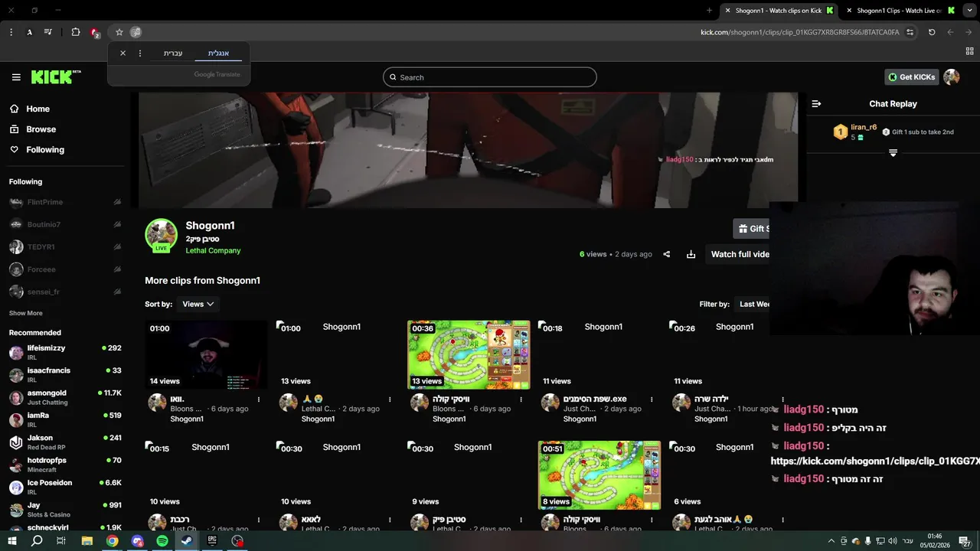The height and width of the screenshot is (551, 980).
Task: Reload the page with the refresh icon
Action: coord(932,32)
